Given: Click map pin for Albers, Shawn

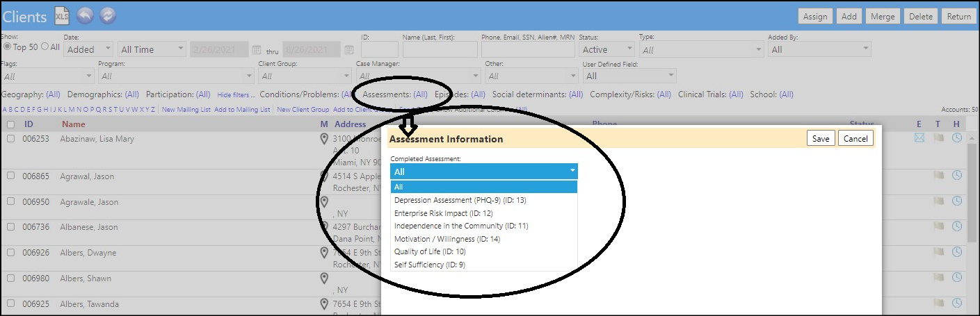Looking at the screenshot, I should pyautogui.click(x=323, y=278).
